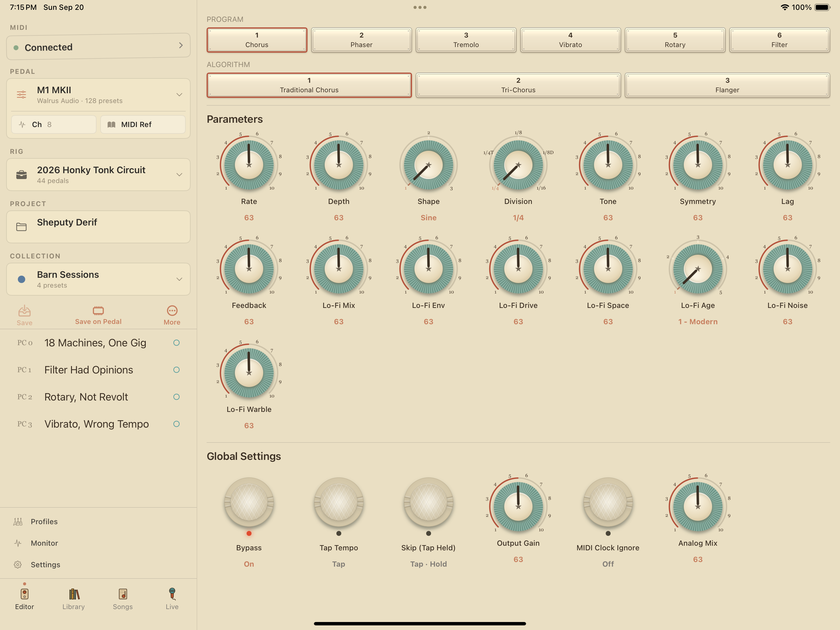Click the Settings gear icon

click(18, 564)
